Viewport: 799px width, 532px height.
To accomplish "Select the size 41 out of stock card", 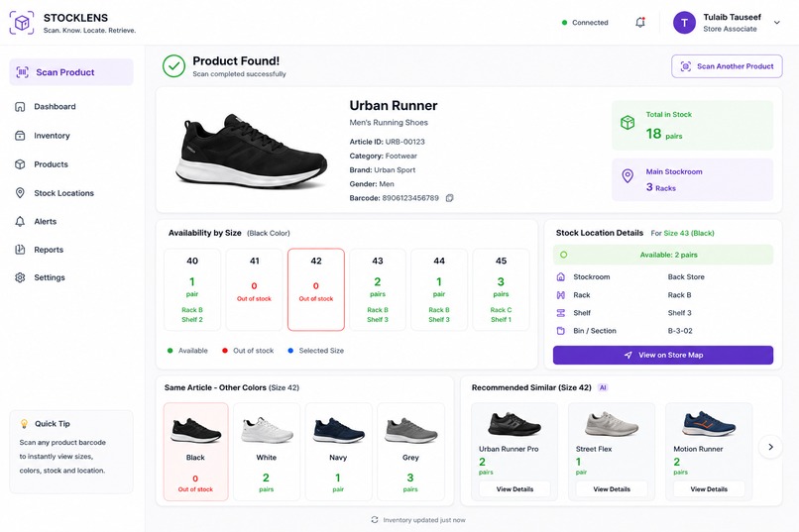I will (x=254, y=289).
